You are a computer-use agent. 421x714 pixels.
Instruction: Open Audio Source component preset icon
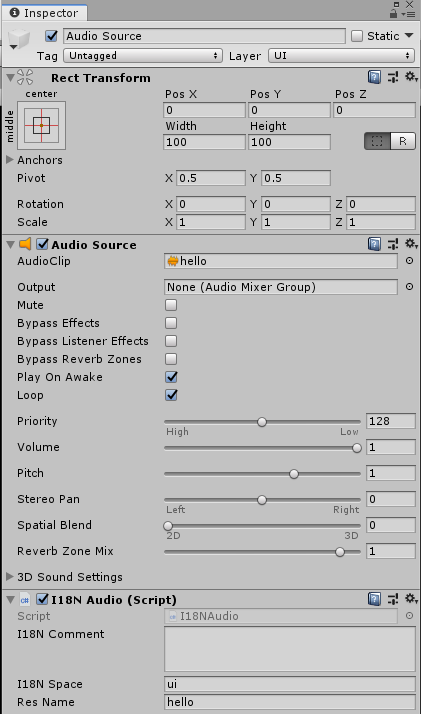[x=393, y=245]
